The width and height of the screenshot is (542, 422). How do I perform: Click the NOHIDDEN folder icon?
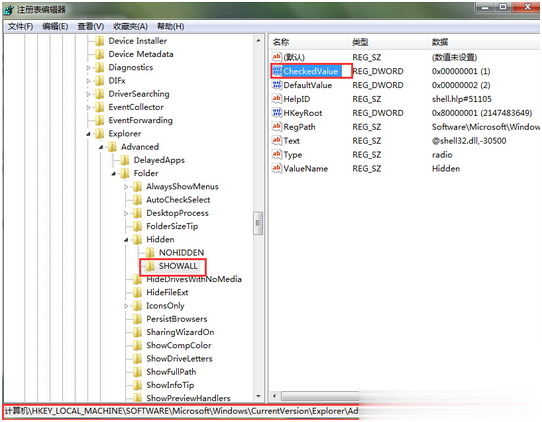click(x=150, y=253)
